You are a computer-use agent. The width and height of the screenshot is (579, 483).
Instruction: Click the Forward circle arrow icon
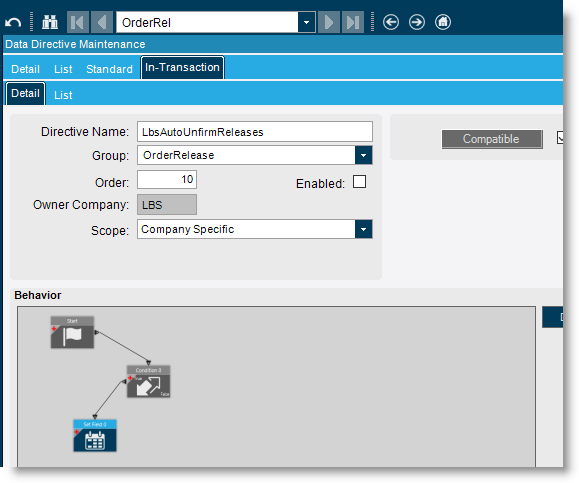pyautogui.click(x=417, y=22)
